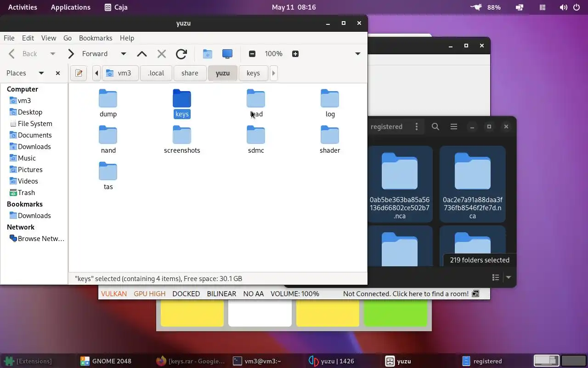The height and width of the screenshot is (368, 588).
Task: Switch to GNOME 2048 in taskbar
Action: coord(106,361)
